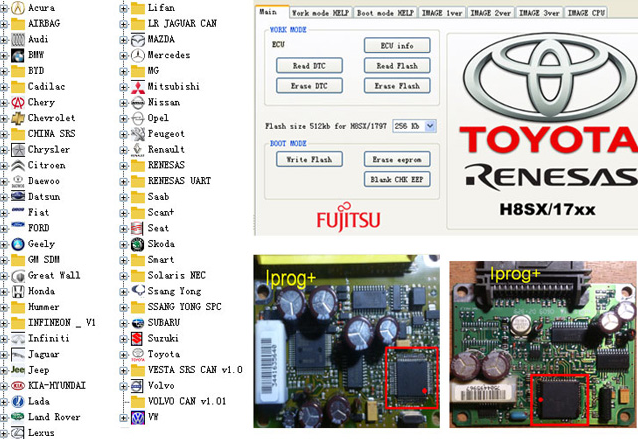Image resolution: width=638 pixels, height=439 pixels.
Task: Select the Mercedes star icon
Action: 138,55
